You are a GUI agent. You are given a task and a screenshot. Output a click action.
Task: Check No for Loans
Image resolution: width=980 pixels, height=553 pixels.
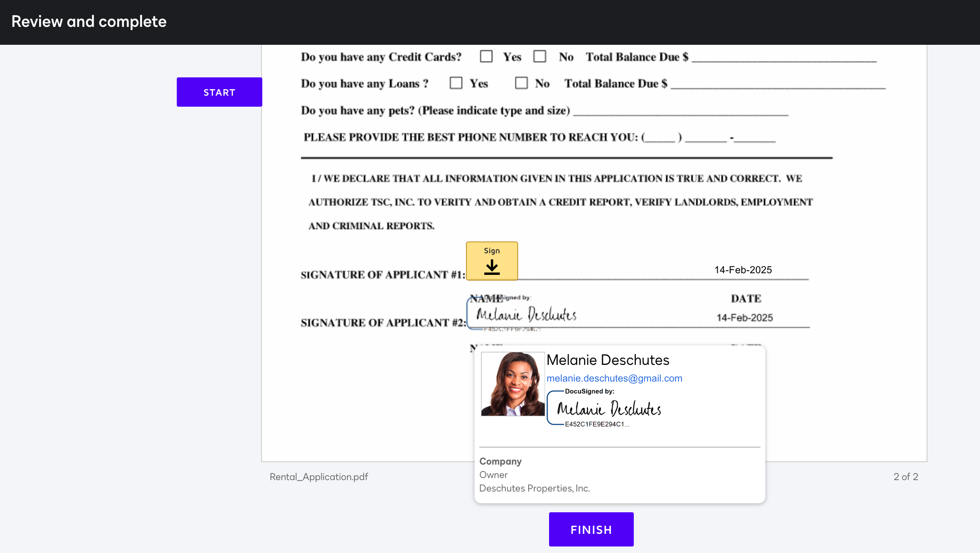point(521,83)
